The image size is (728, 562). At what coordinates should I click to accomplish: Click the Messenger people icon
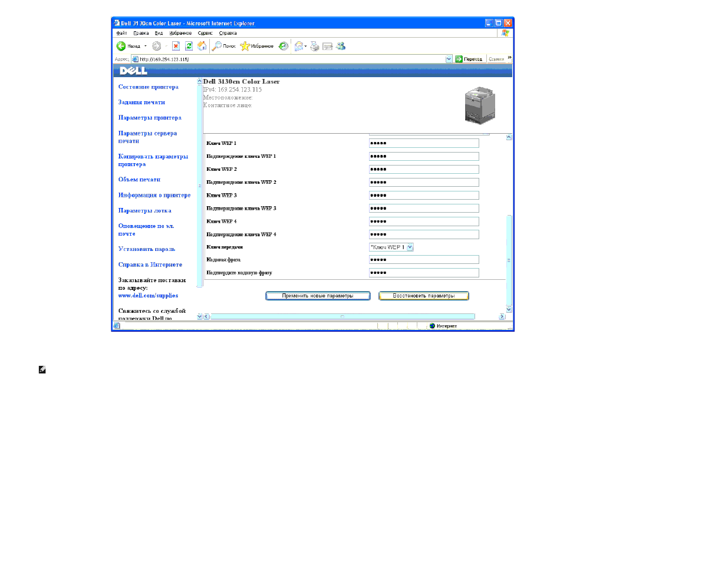pyautogui.click(x=341, y=46)
